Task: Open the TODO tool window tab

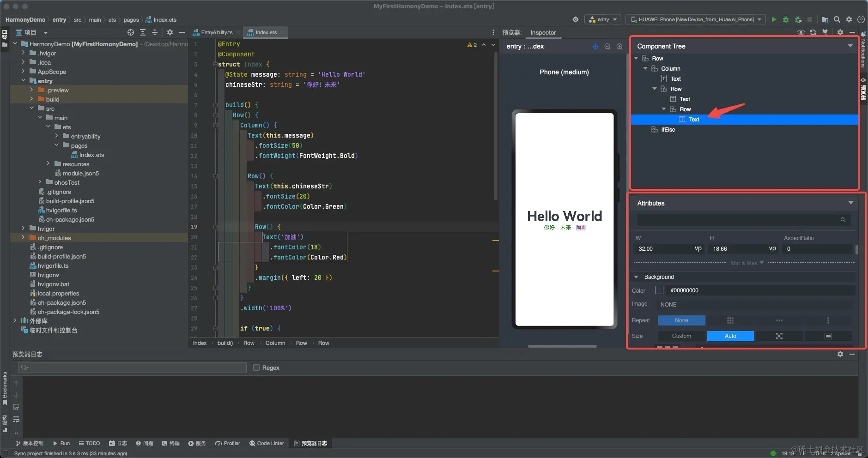Action: pyautogui.click(x=89, y=443)
